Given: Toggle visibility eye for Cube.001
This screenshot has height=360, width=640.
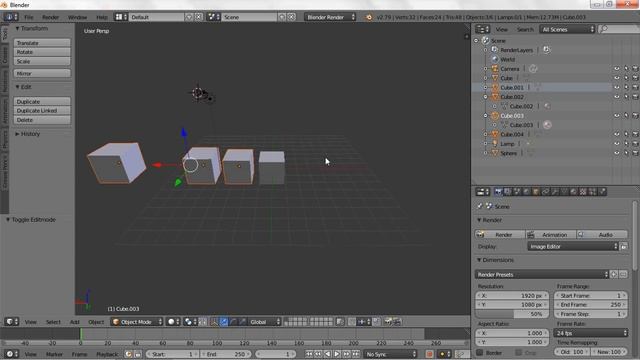Looking at the screenshot, I should tap(617, 87).
